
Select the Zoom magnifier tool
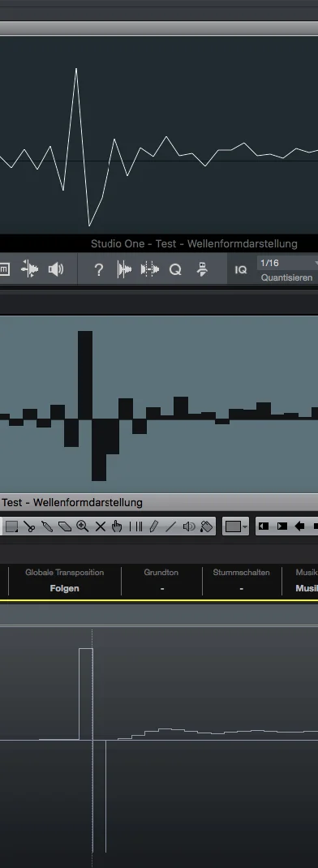(83, 526)
